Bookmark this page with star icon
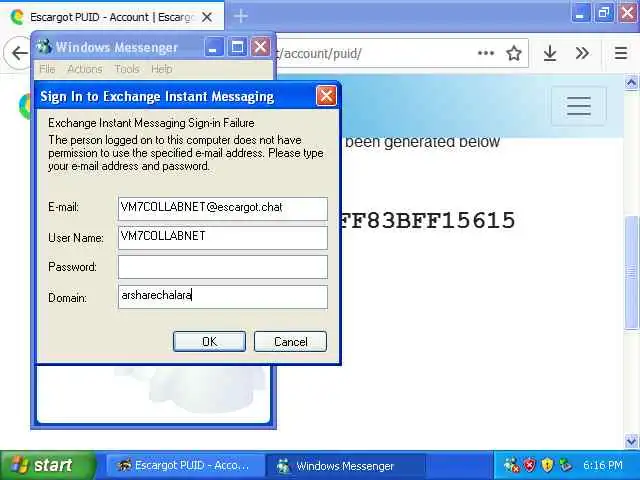640x480 pixels. tap(514, 53)
